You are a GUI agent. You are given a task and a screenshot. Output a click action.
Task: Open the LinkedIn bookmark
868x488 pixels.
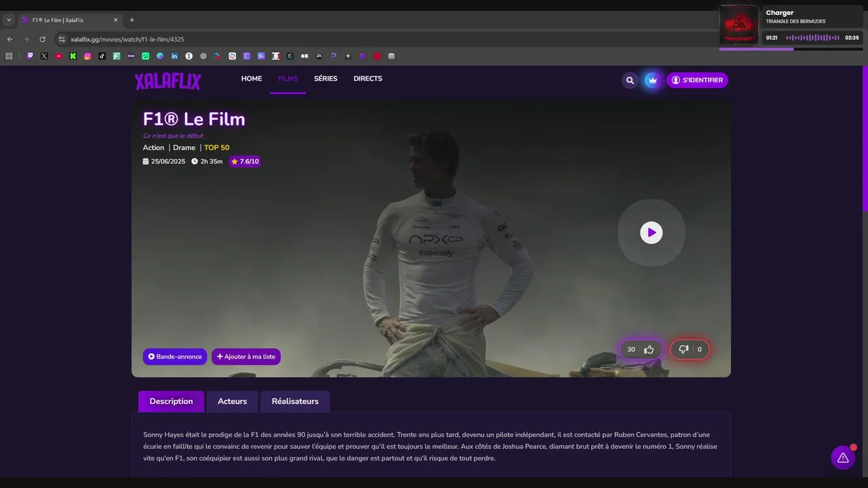(x=174, y=56)
